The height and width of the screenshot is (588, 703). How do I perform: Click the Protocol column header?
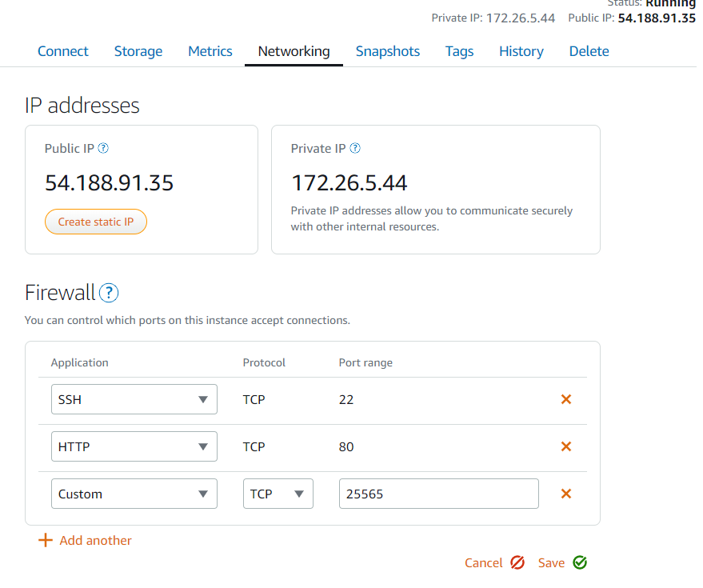click(x=264, y=362)
